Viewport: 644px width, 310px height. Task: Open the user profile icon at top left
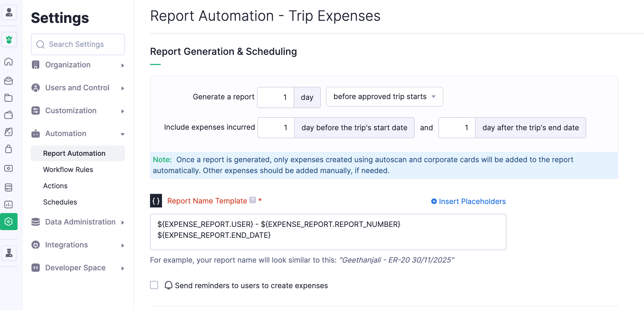[x=9, y=12]
